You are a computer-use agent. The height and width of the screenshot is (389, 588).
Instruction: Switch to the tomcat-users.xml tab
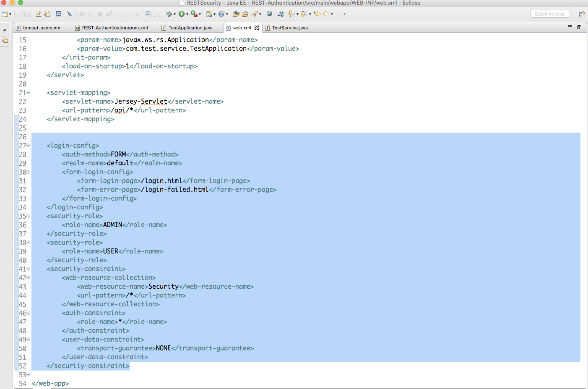tap(39, 28)
